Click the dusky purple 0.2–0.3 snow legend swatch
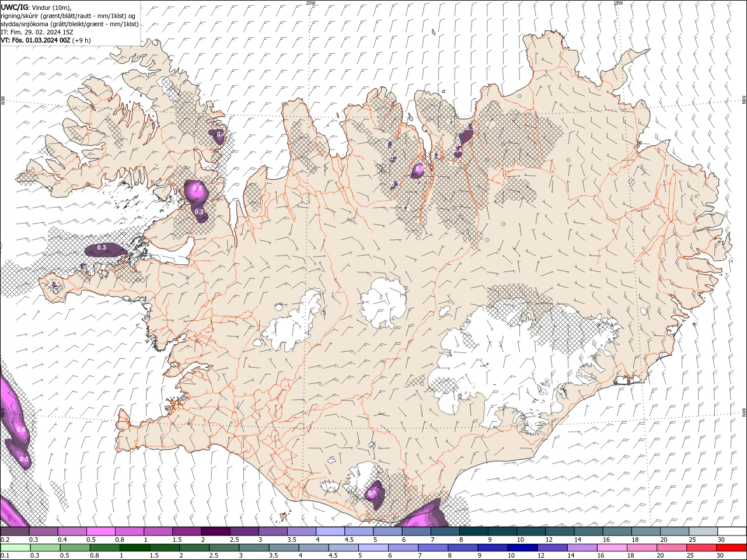This screenshot has height=560, width=747. (x=15, y=531)
